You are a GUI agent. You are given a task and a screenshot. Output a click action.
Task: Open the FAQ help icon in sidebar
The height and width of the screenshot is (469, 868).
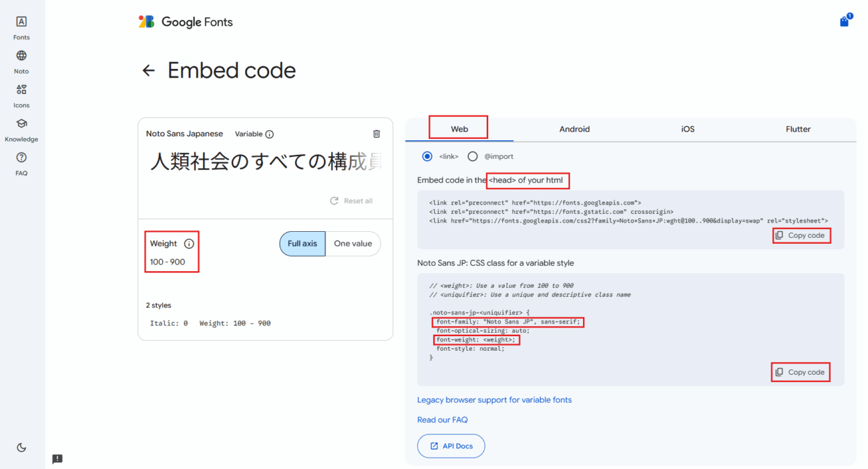pos(21,158)
